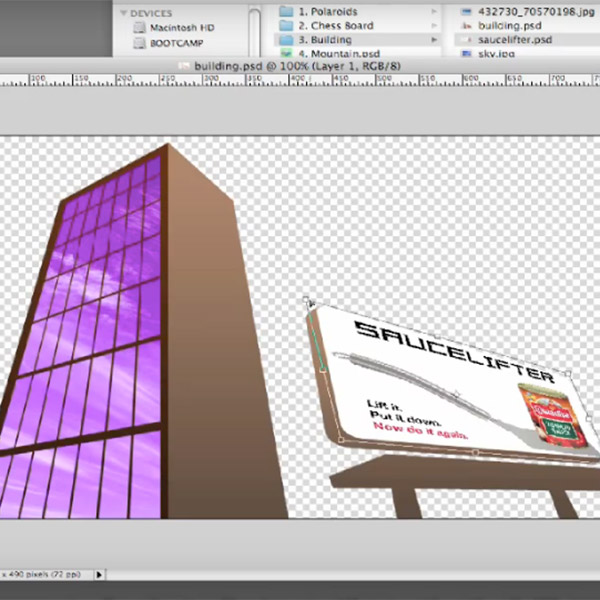Click the sauce can image on billboard

(x=552, y=414)
